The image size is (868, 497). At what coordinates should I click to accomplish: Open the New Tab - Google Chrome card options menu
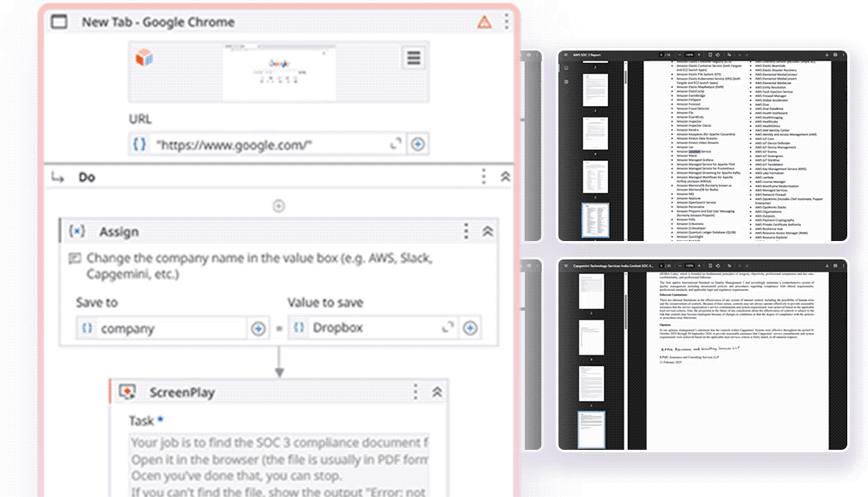point(506,22)
